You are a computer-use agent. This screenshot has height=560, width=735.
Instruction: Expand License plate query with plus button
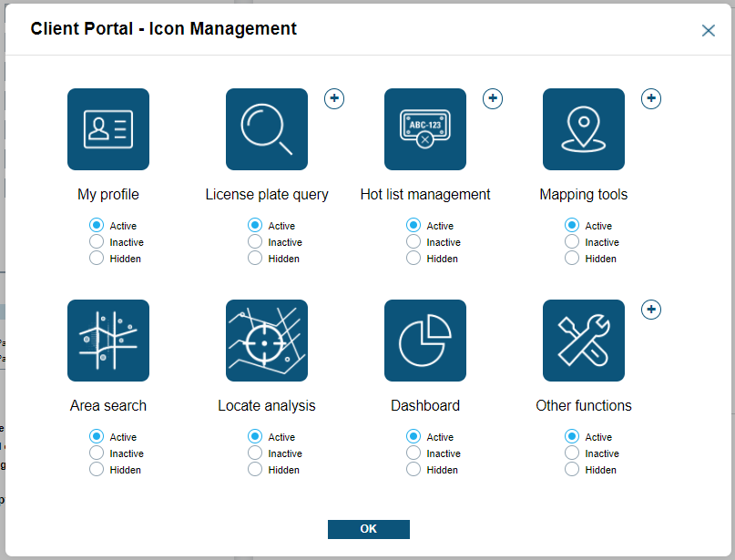(x=334, y=98)
